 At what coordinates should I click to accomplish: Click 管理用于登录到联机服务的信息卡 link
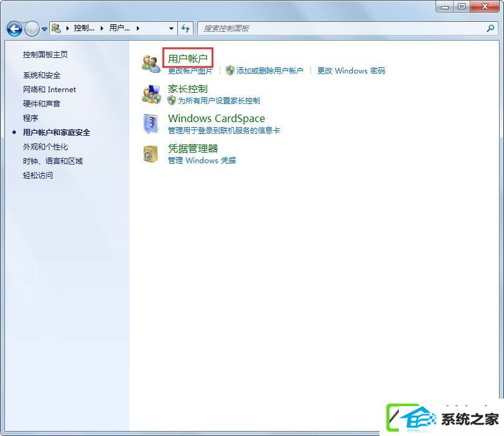(x=224, y=130)
